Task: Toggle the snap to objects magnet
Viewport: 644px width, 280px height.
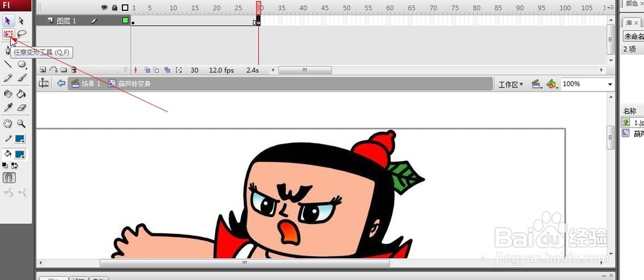Action: [9, 178]
